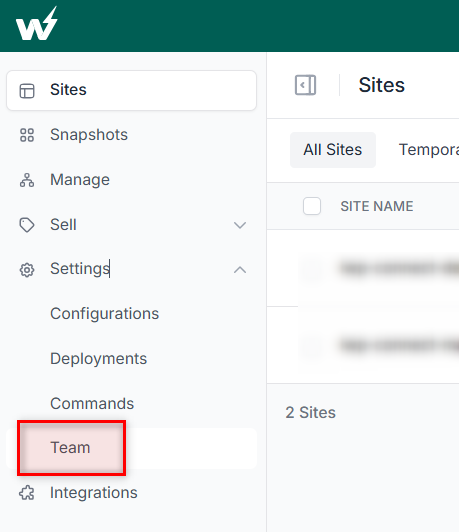Collapse the Settings menu chevron
The image size is (459, 532).
coord(240,270)
